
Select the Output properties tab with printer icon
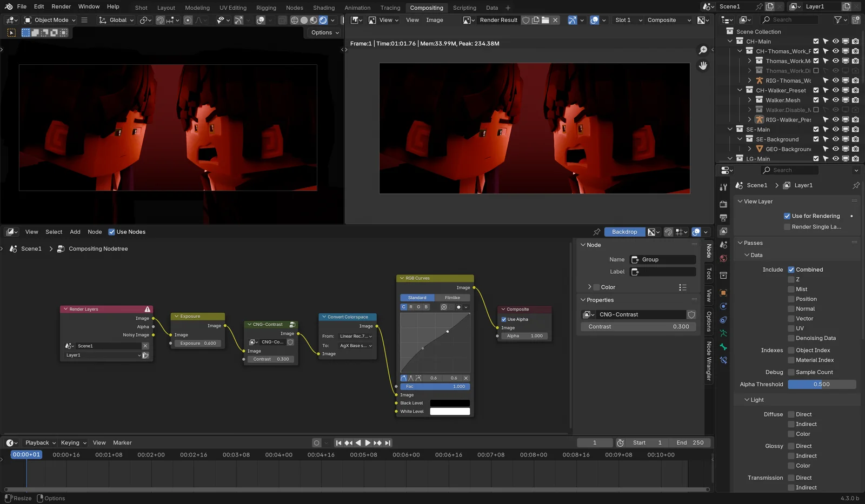[723, 218]
